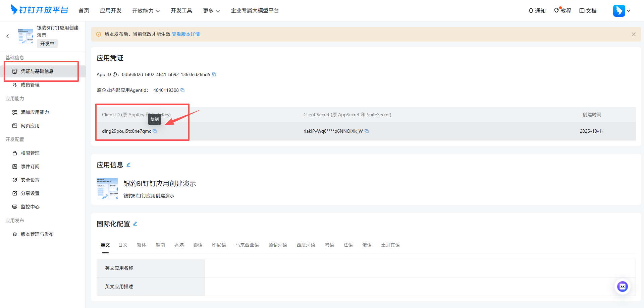Viewport: 644px width, 308px height.
Task: Switch to the 日文 language tab
Action: pyautogui.click(x=123, y=245)
